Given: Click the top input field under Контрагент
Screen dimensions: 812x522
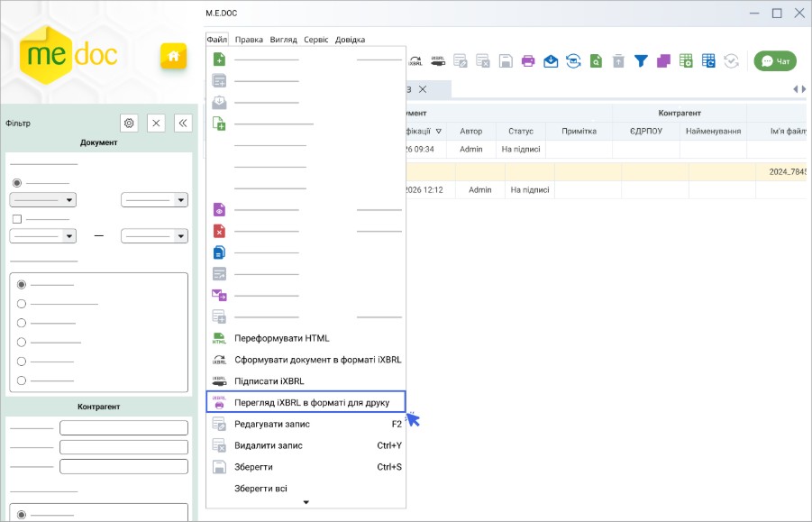Looking at the screenshot, I should pos(123,427).
